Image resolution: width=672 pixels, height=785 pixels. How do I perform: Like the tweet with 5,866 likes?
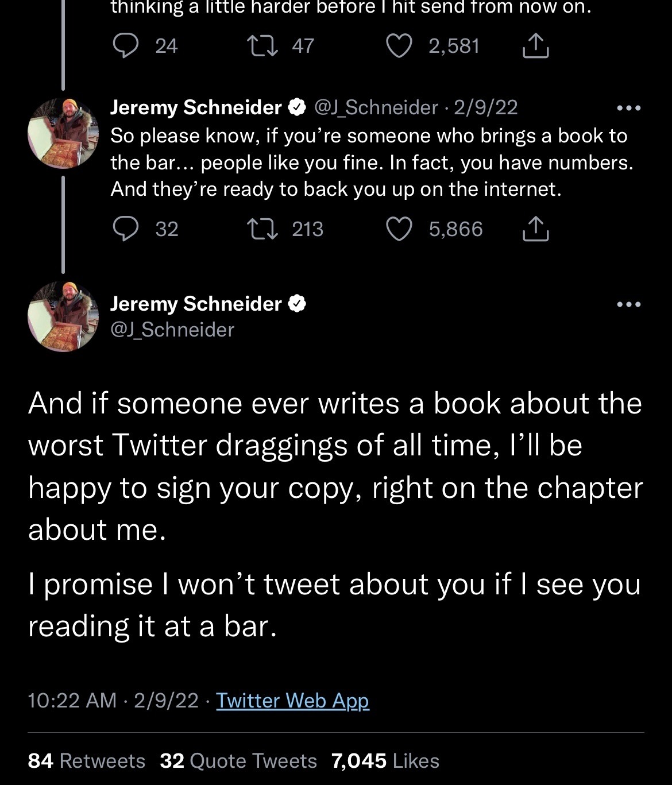(x=399, y=229)
